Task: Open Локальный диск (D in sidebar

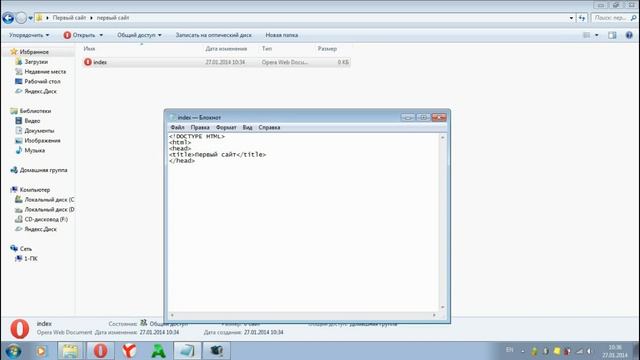Action: pyautogui.click(x=49, y=209)
